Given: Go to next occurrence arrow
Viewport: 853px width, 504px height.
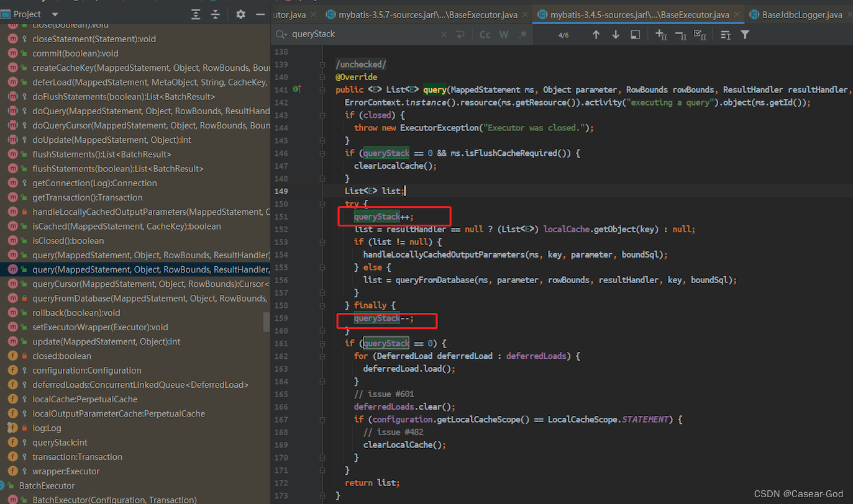Looking at the screenshot, I should coord(616,35).
